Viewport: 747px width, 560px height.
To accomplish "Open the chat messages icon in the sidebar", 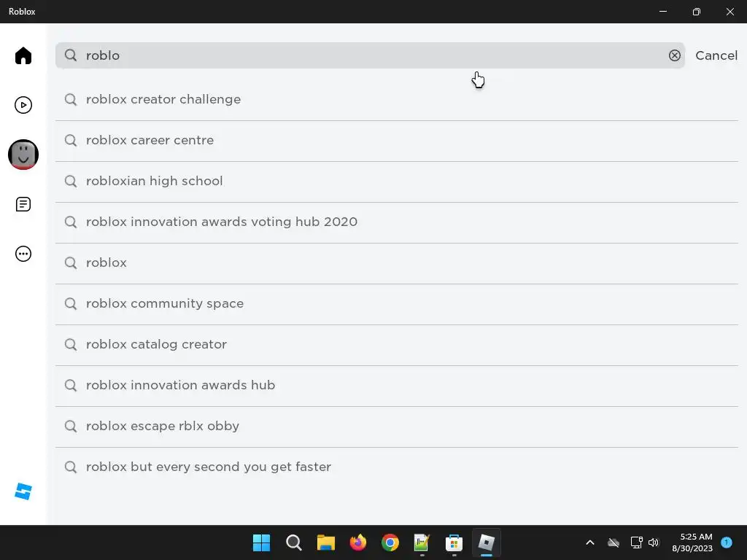I will coord(23,204).
